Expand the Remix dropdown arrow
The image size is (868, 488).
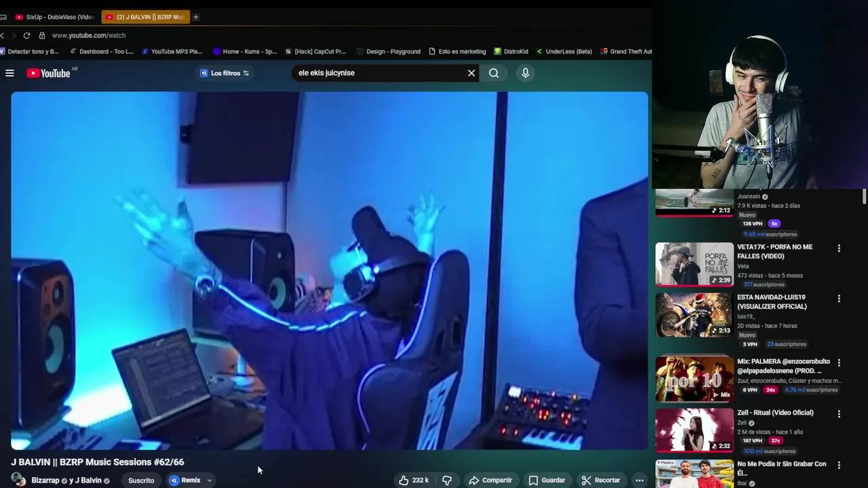[x=210, y=480]
